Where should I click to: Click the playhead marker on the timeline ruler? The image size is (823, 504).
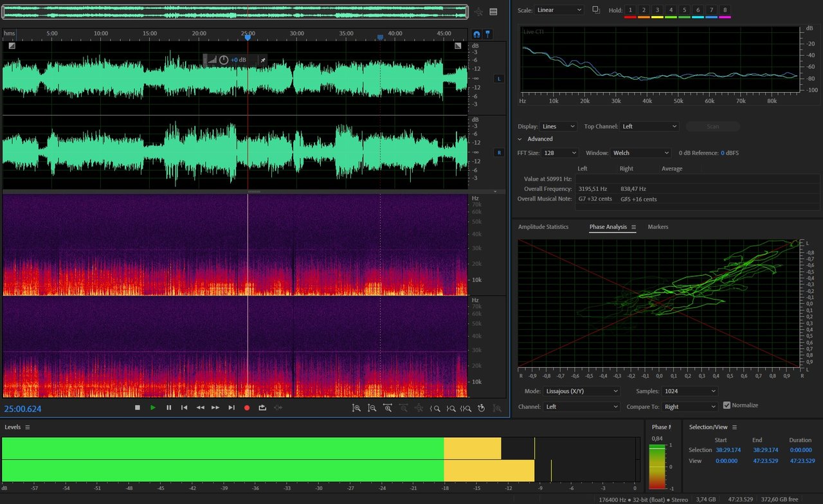click(248, 38)
